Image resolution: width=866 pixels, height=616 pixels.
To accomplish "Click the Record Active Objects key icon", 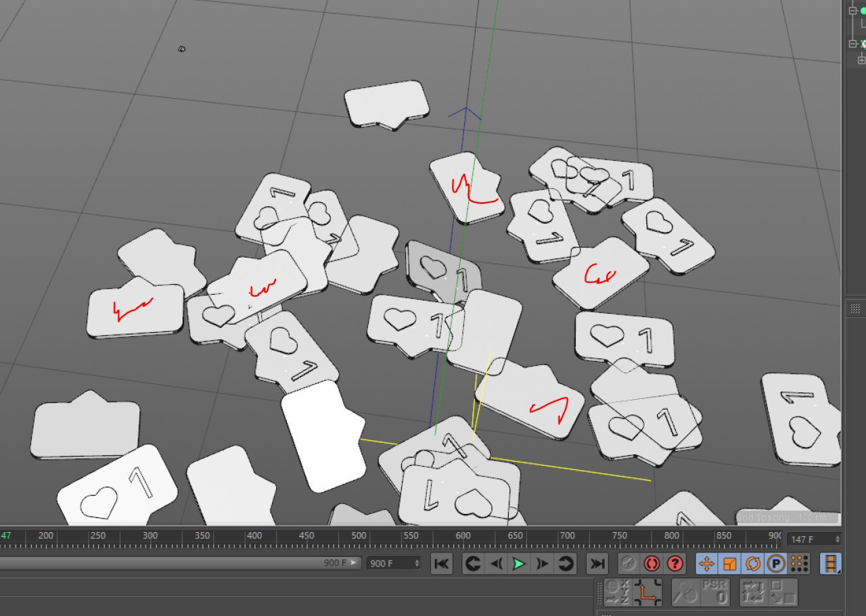I will [x=629, y=563].
